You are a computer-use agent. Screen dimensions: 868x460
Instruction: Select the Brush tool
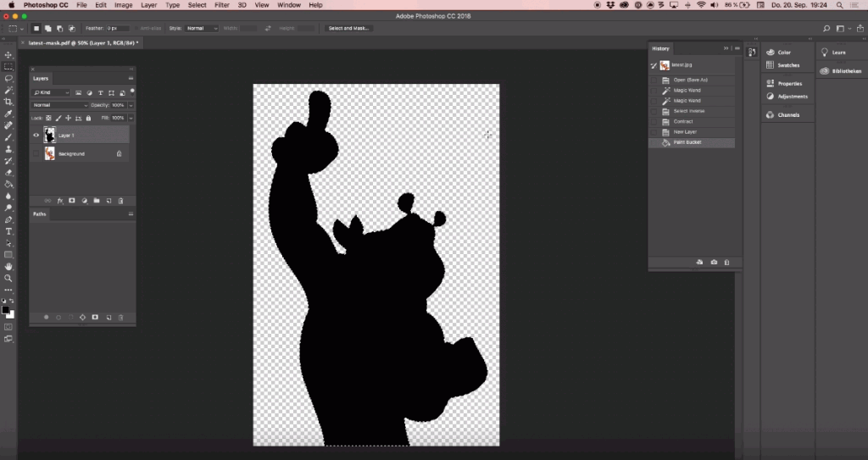8,137
